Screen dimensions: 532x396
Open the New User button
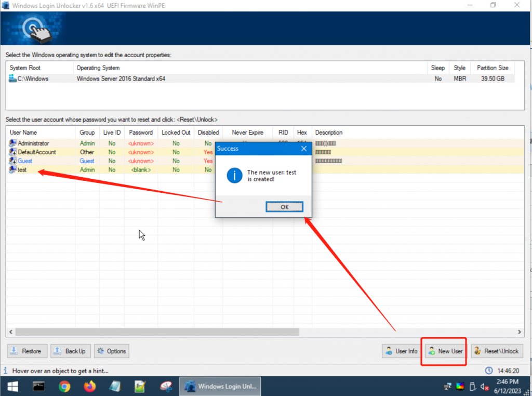[x=446, y=351]
